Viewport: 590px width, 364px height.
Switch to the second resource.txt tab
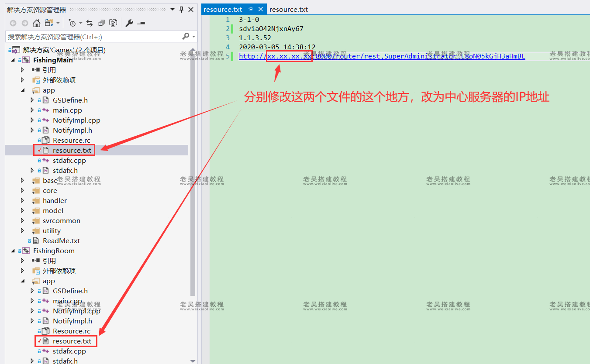[x=289, y=9]
